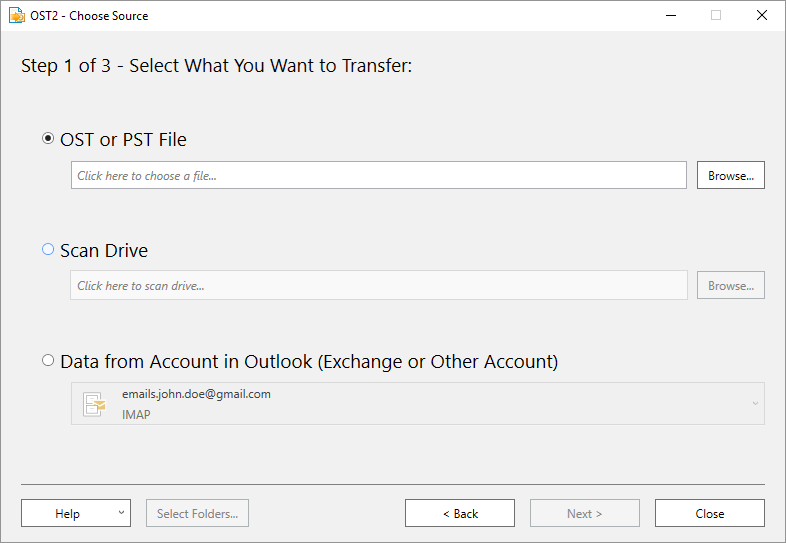
Task: Click the Help button
Action: coord(67,513)
